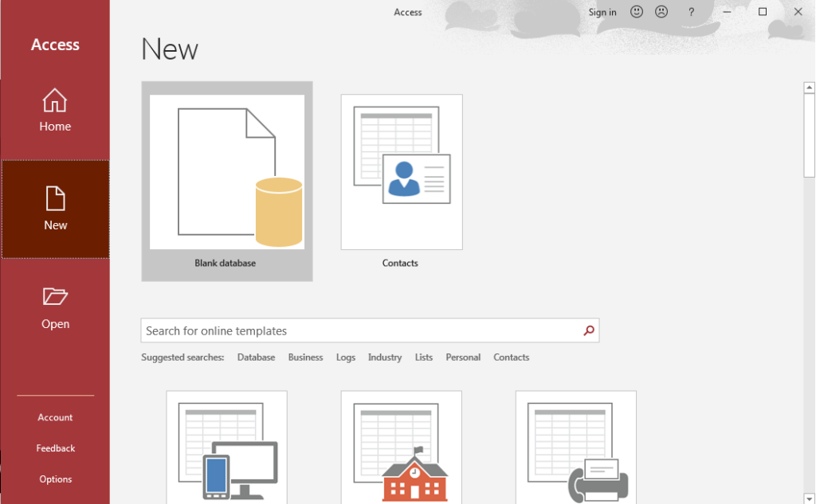Select the Contacts template thumbnail
Viewport: 816px width, 504px height.
click(402, 172)
